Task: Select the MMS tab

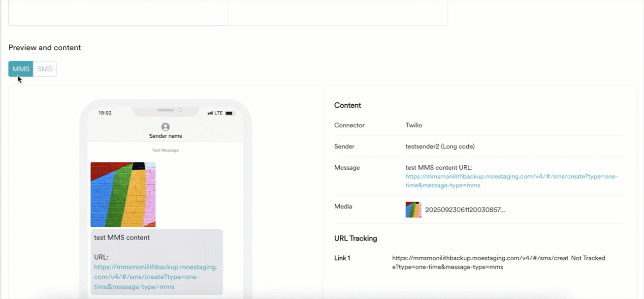Action: coord(20,69)
